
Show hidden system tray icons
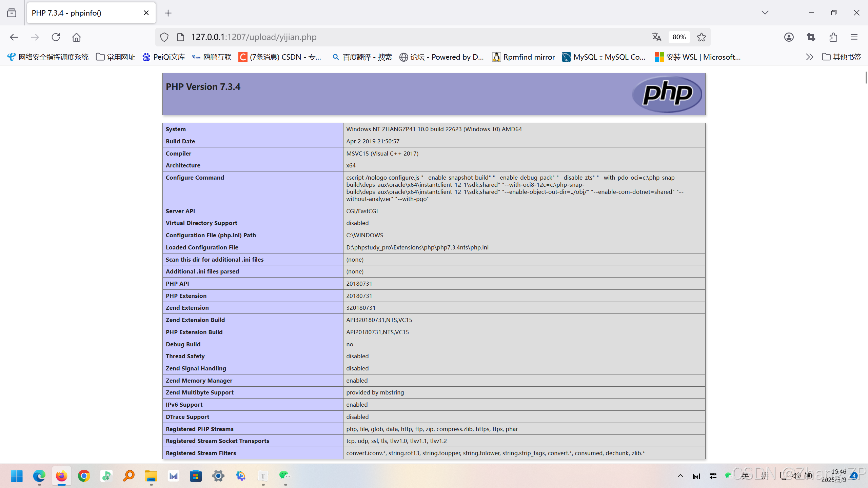coord(680,476)
